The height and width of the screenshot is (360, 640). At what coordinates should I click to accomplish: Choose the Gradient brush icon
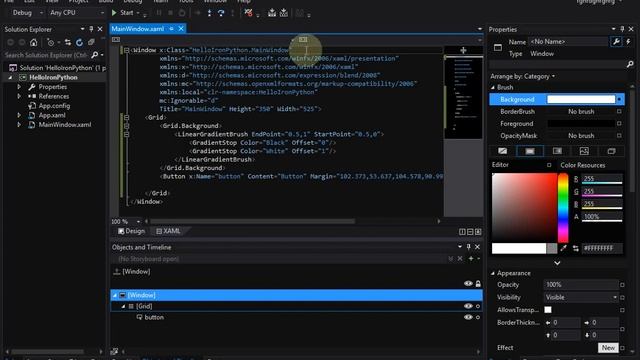(x=557, y=151)
